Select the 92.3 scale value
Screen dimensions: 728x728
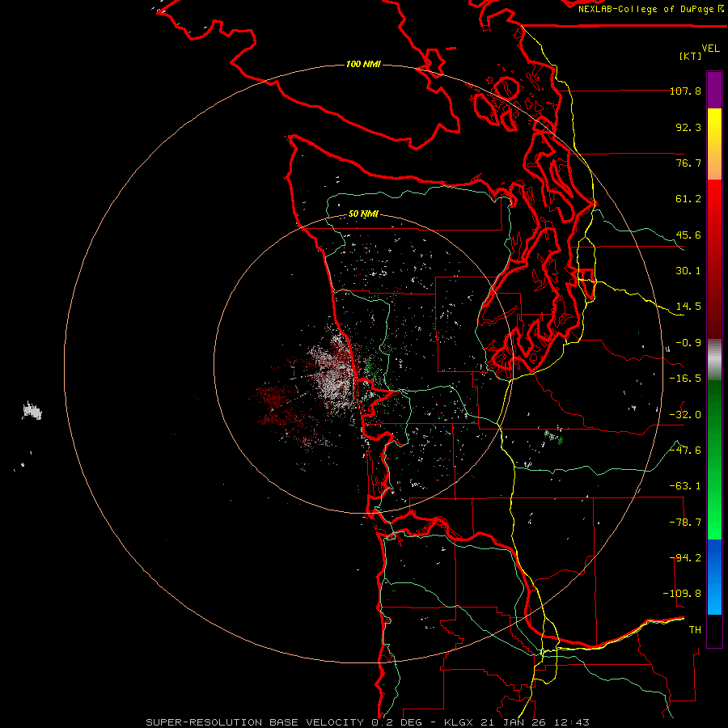(688, 127)
